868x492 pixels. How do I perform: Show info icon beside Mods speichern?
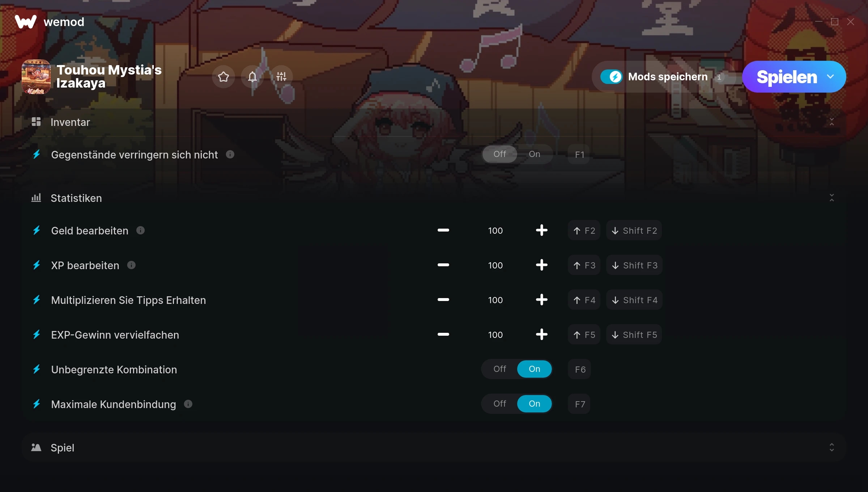pyautogui.click(x=719, y=77)
